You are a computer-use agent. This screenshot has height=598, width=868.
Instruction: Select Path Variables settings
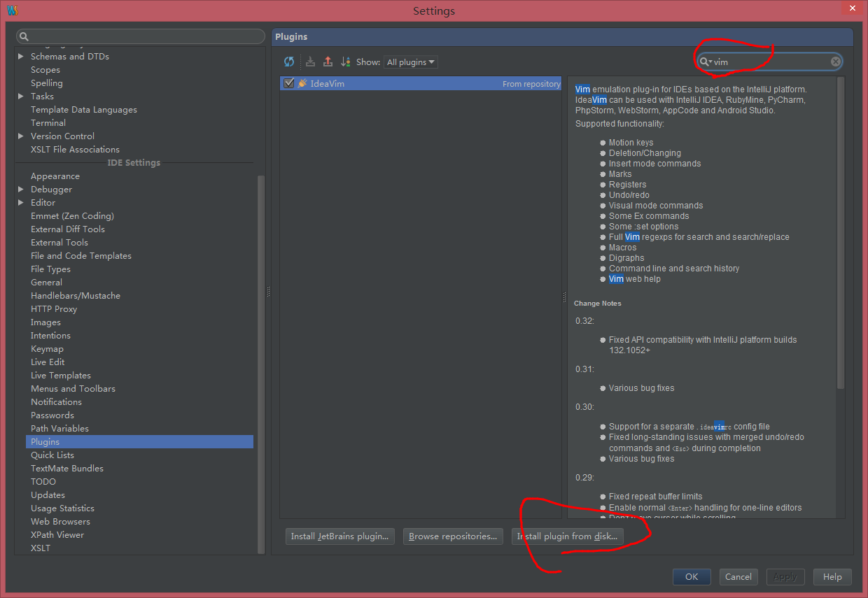(59, 429)
